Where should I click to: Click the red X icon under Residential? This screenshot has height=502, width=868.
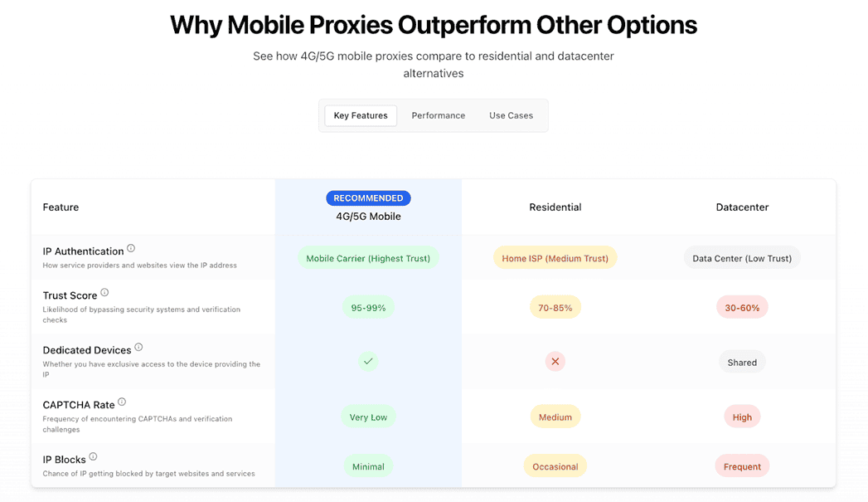(x=555, y=362)
